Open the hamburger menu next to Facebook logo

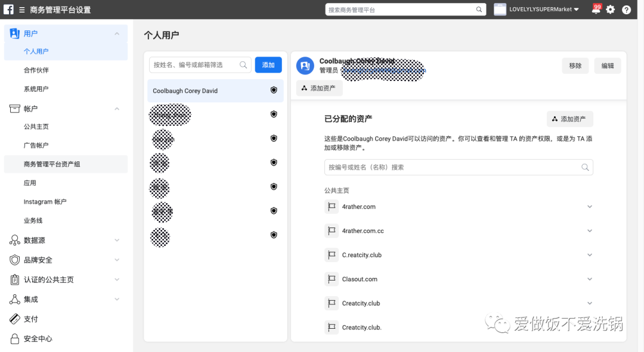(x=21, y=9)
